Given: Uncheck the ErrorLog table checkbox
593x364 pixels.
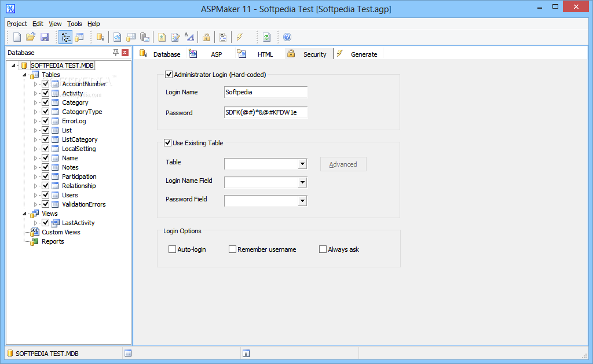Looking at the screenshot, I should [x=45, y=120].
